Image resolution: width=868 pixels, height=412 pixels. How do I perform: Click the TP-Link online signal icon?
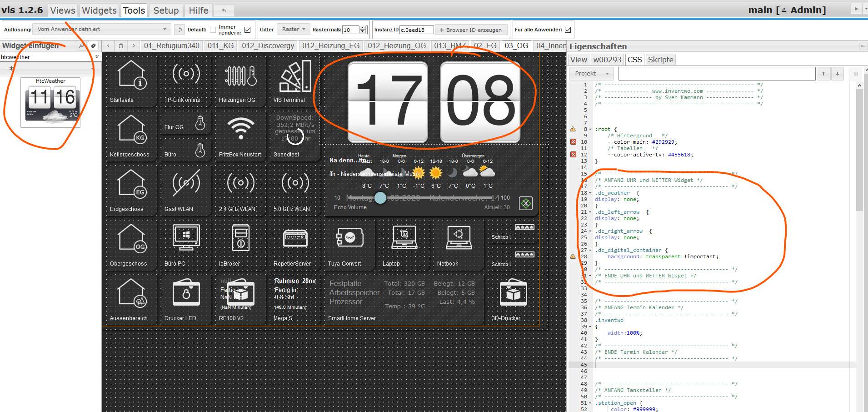[186, 74]
